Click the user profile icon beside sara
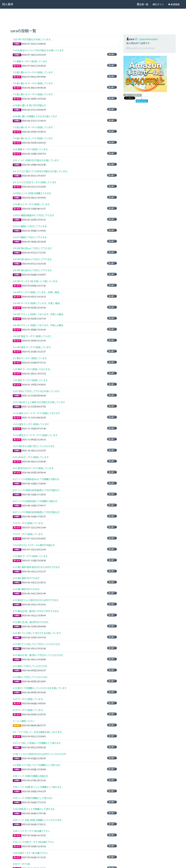 click(128, 39)
